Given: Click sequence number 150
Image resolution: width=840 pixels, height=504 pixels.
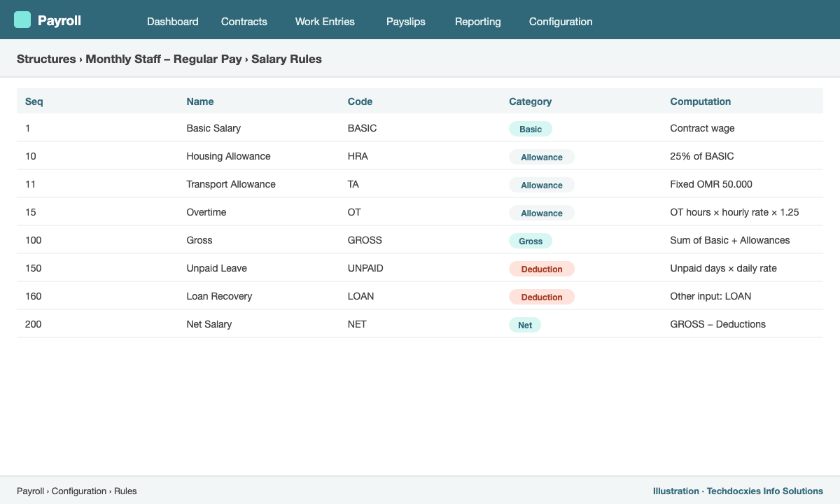Looking at the screenshot, I should click(x=34, y=268).
